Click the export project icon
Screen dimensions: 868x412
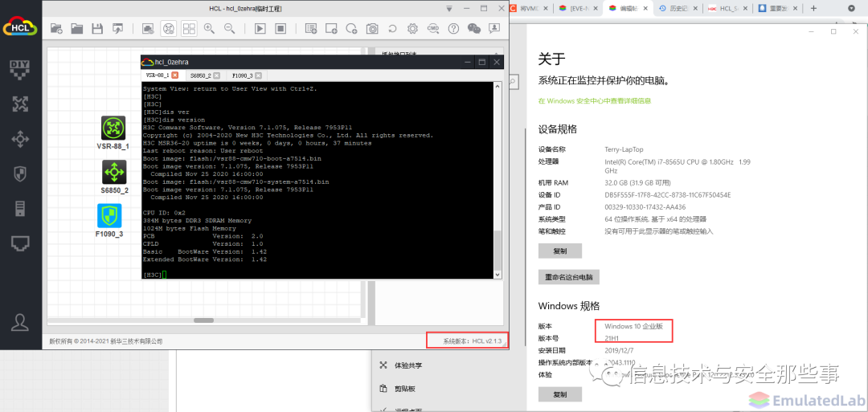[117, 29]
